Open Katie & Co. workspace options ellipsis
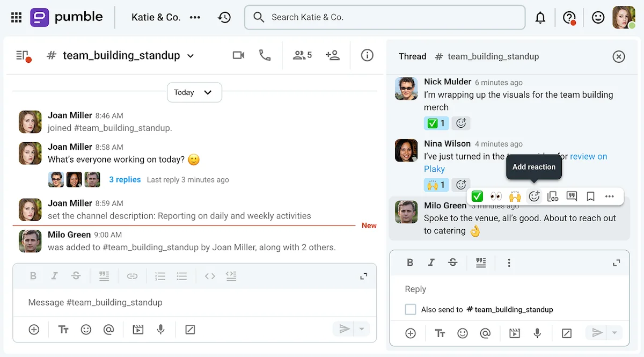This screenshot has width=644, height=357. click(x=195, y=17)
